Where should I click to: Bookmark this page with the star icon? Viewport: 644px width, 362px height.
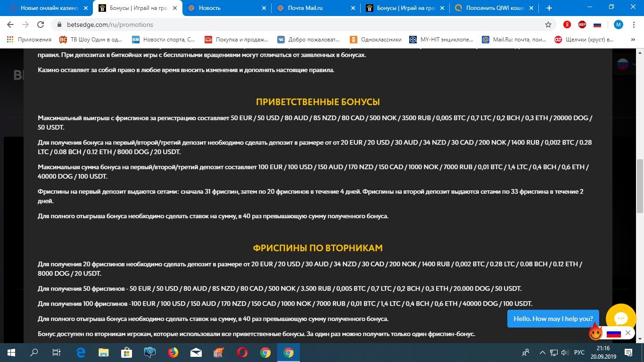[548, 25]
